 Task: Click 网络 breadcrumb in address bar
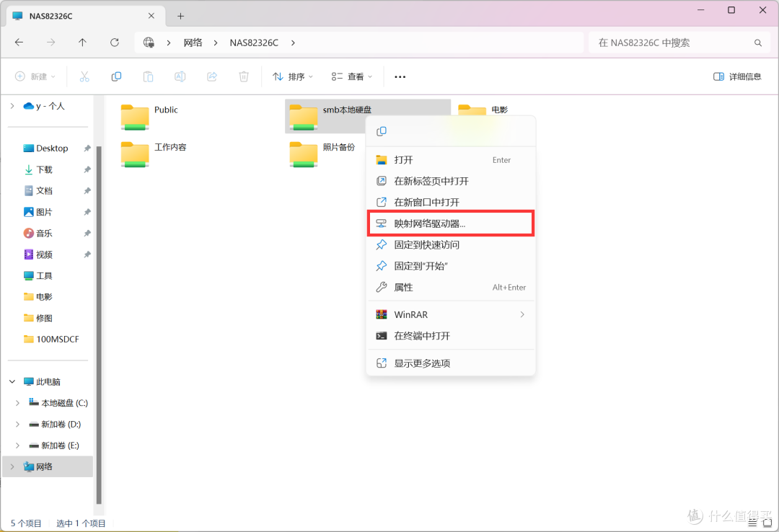pos(193,43)
